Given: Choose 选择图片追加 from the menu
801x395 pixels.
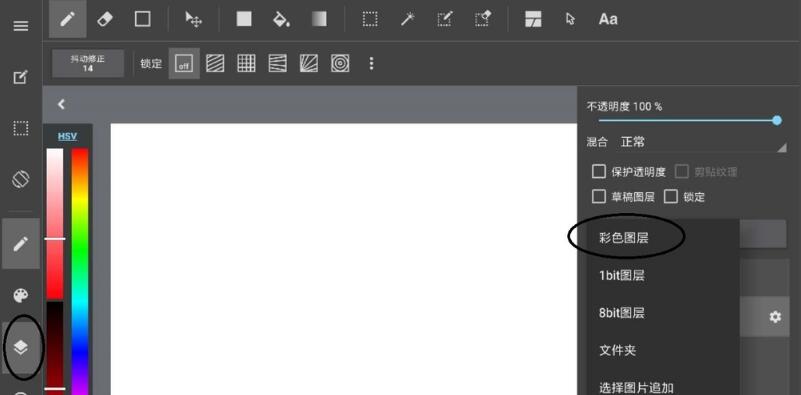Looking at the screenshot, I should 663,386.
